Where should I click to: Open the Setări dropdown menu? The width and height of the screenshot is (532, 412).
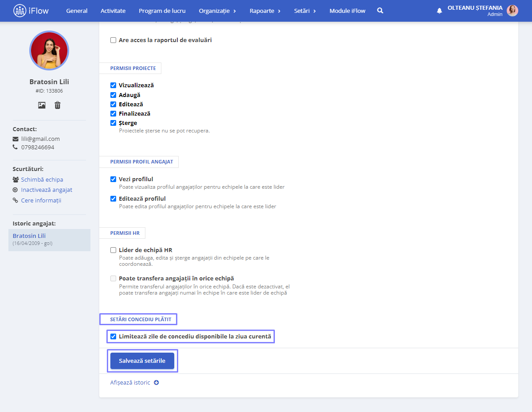(305, 11)
